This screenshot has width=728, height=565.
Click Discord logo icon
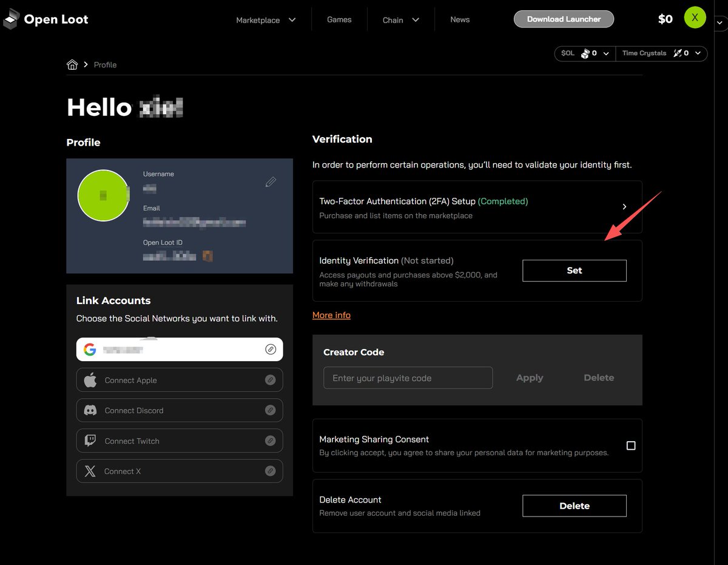tap(90, 410)
